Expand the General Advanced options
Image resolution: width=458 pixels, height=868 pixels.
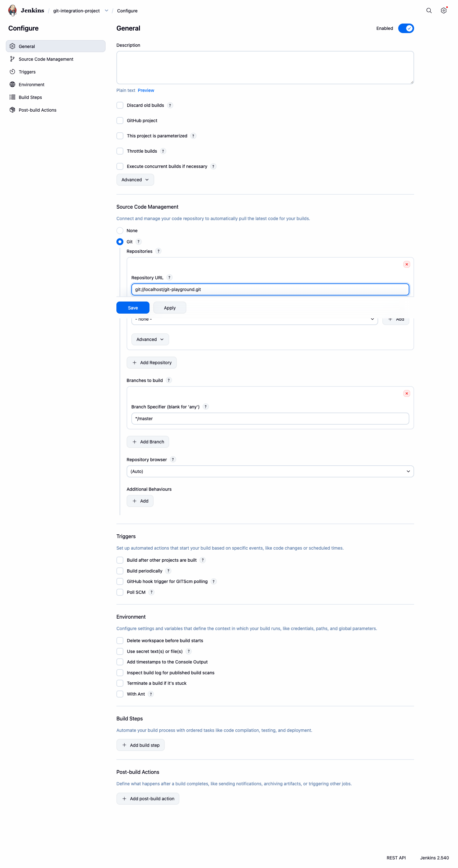135,180
